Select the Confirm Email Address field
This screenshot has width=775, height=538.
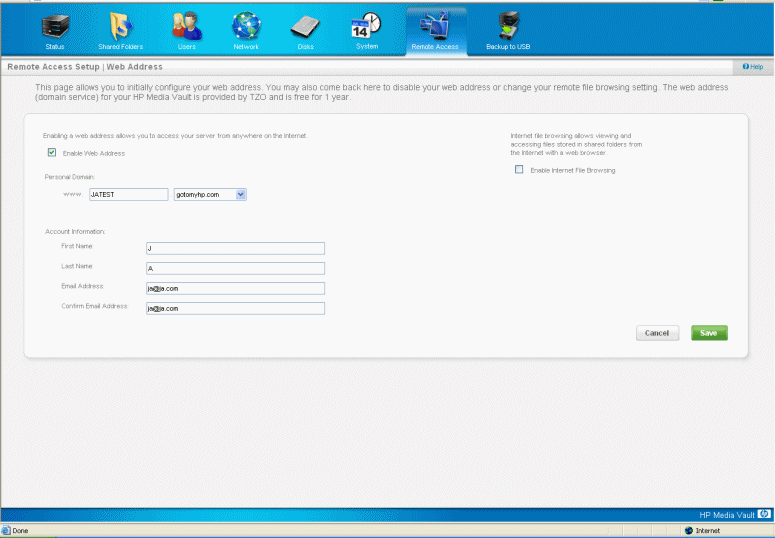235,308
